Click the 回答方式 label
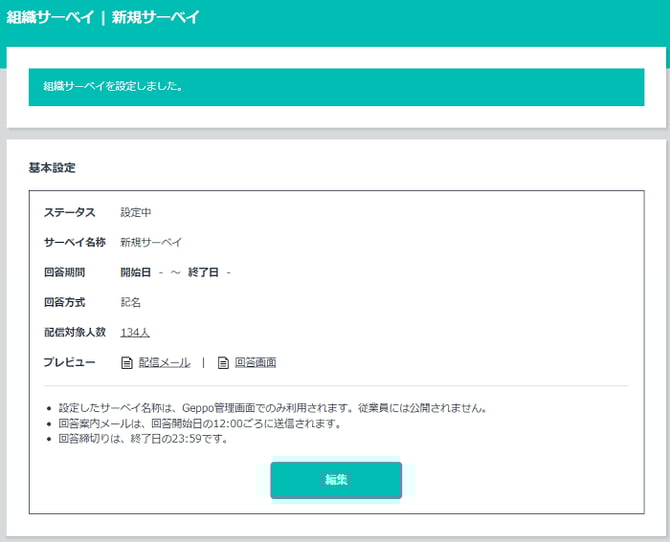This screenshot has width=670, height=542. click(64, 302)
